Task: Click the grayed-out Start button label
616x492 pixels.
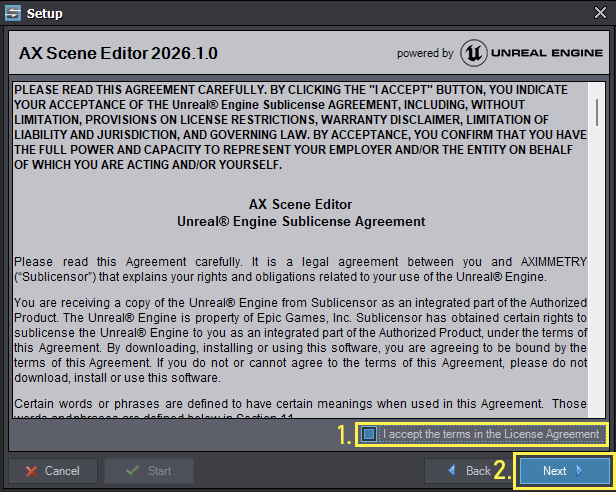Action: pos(159,471)
